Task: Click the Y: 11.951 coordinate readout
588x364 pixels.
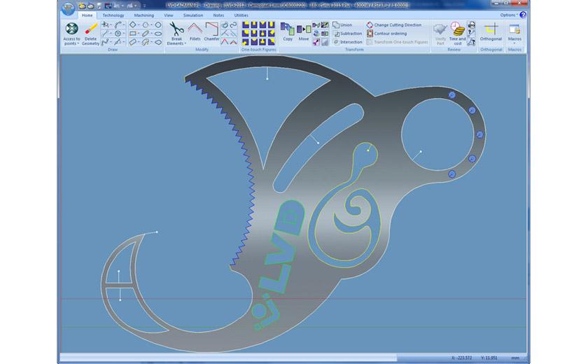Action: [x=489, y=358]
